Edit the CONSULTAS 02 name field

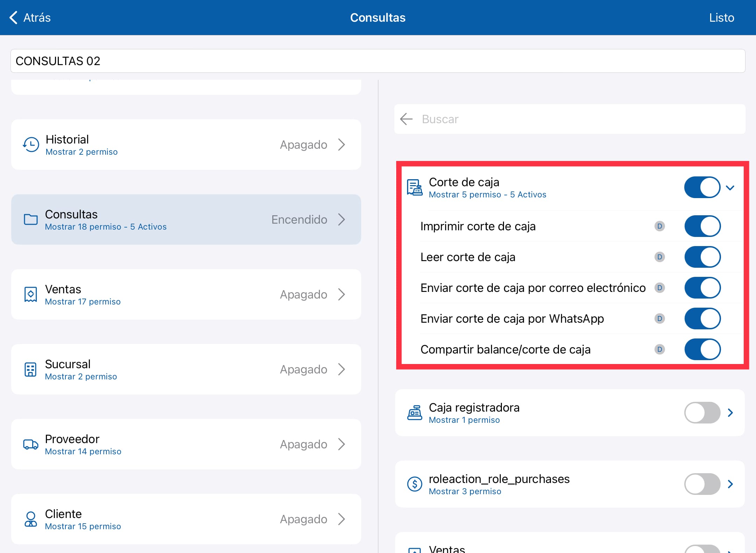point(378,61)
